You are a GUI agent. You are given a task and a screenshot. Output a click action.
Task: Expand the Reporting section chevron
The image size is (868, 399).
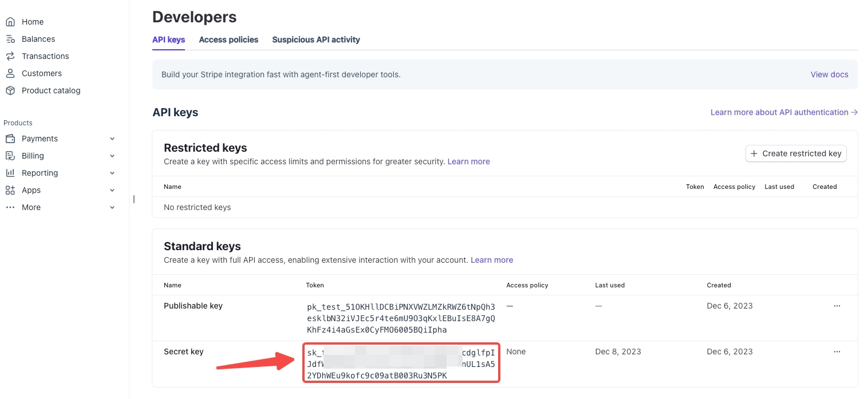point(112,173)
